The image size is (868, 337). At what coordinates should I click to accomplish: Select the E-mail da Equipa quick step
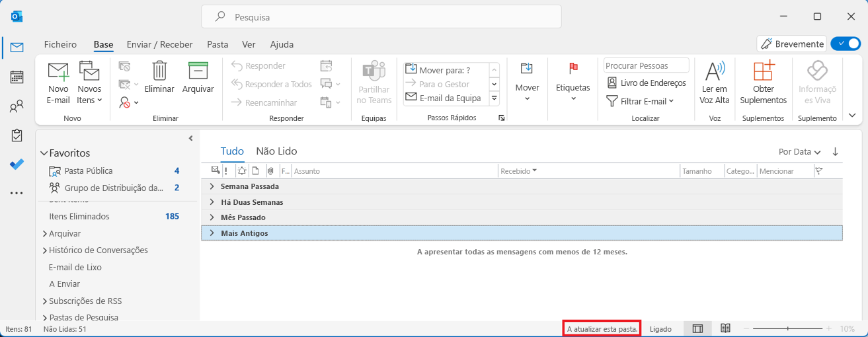pos(446,98)
